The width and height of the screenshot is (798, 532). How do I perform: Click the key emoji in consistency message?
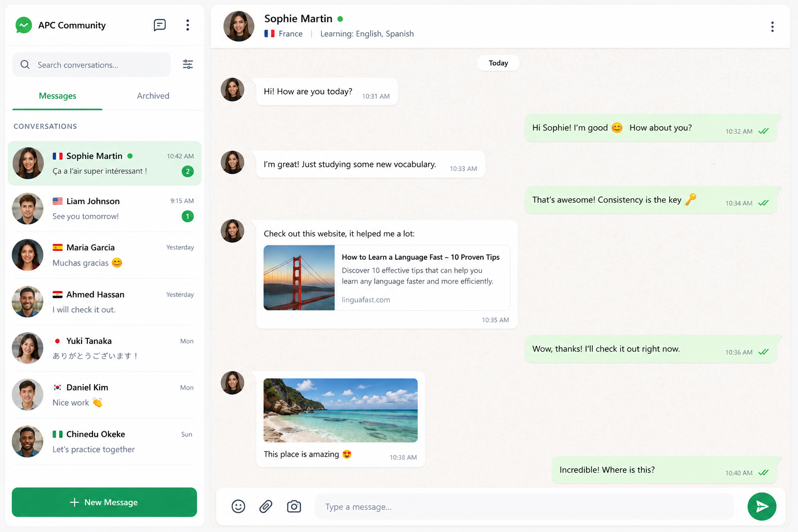(x=690, y=199)
